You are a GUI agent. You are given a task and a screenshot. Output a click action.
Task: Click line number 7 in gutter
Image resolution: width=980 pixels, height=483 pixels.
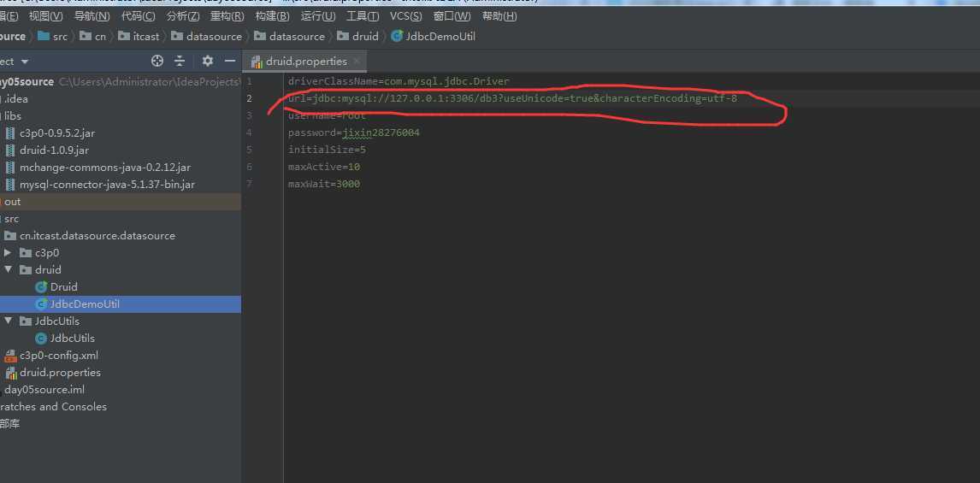250,185
